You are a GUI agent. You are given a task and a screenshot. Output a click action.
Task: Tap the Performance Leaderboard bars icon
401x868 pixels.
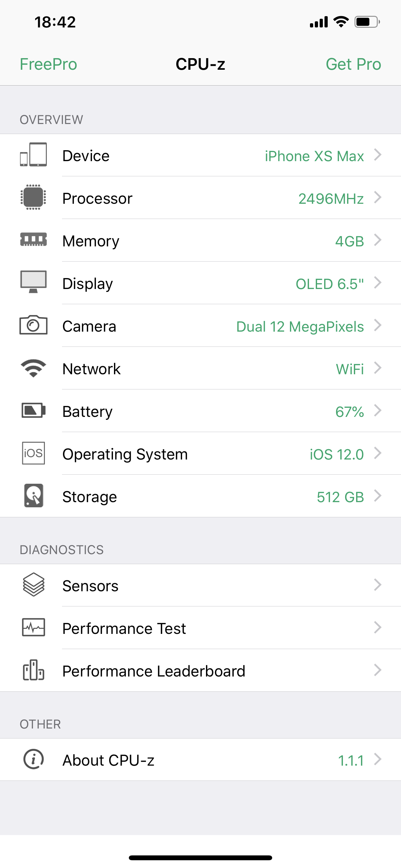tap(33, 670)
